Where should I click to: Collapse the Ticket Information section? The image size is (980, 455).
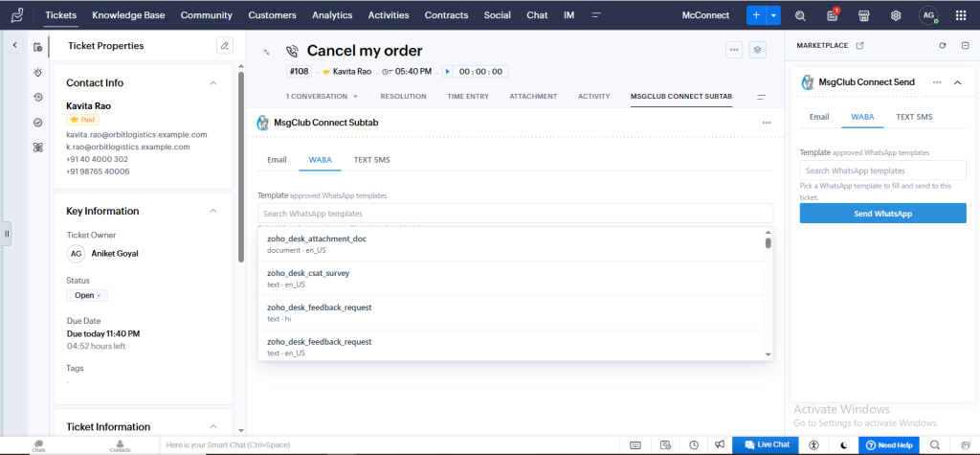[213, 427]
